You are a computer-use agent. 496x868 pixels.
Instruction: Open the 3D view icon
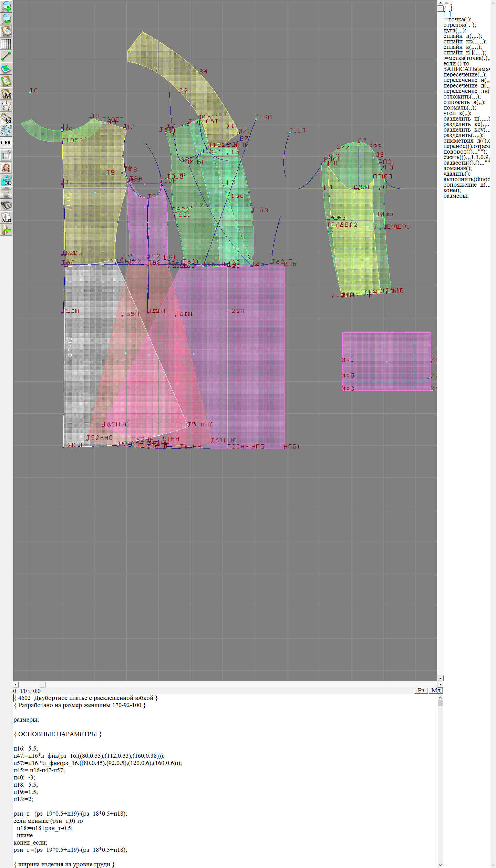coord(6,180)
